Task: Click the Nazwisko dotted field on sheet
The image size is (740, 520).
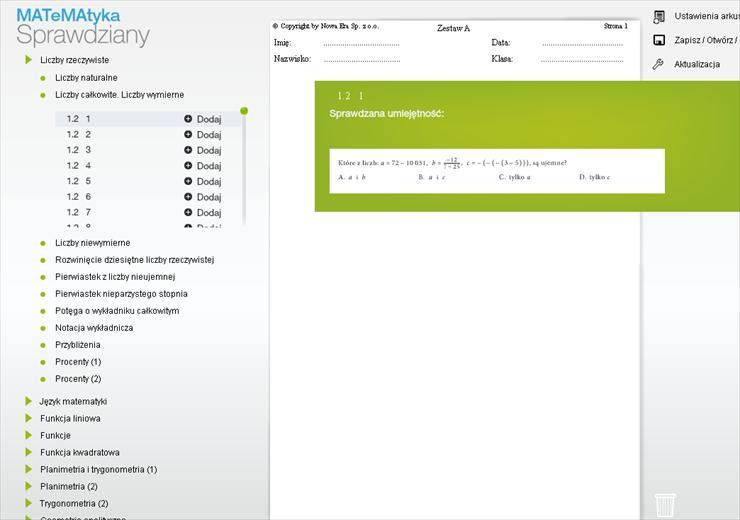Action: (362, 59)
